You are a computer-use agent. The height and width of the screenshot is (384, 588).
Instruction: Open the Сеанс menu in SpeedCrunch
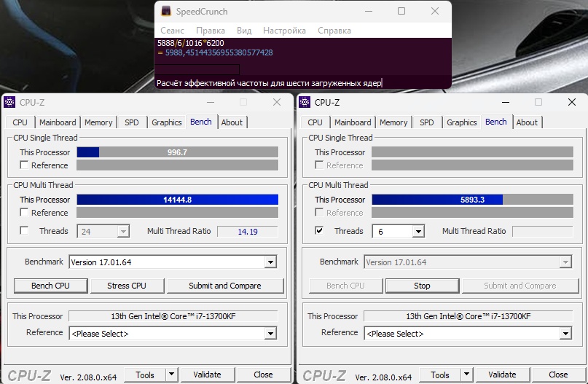pyautogui.click(x=172, y=31)
